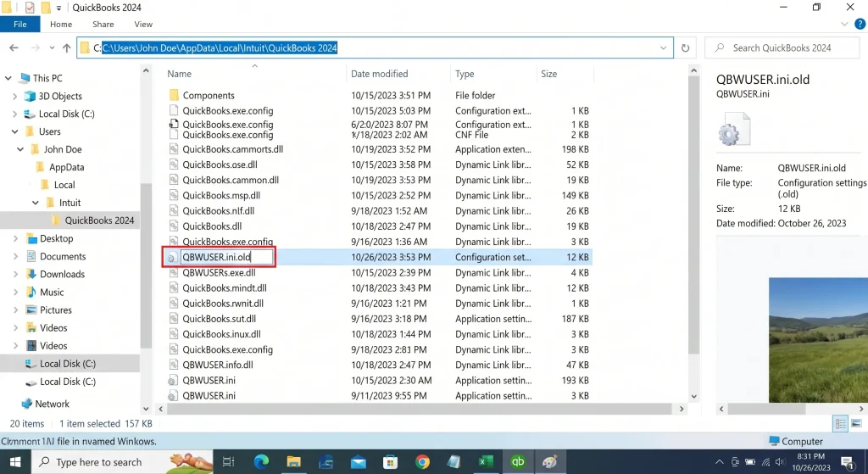This screenshot has height=474, width=868.
Task: Click the navigation pane scroll-up arrow
Action: click(146, 71)
